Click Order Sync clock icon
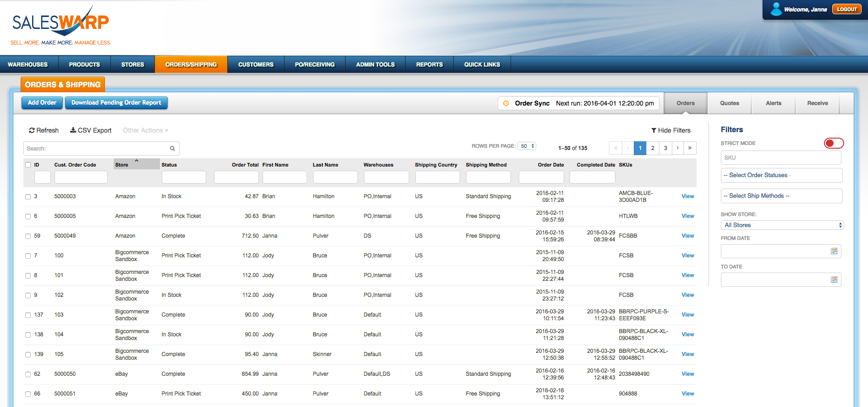The image size is (868, 407). 506,103
